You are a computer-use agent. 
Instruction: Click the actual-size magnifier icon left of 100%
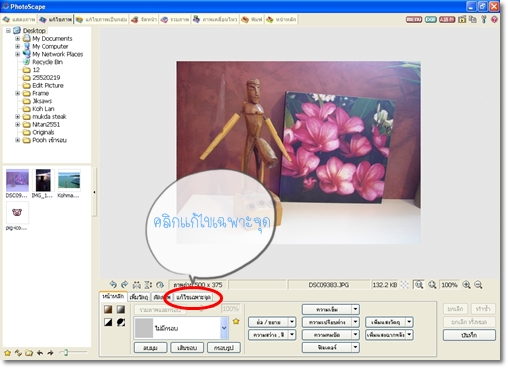[x=432, y=285]
